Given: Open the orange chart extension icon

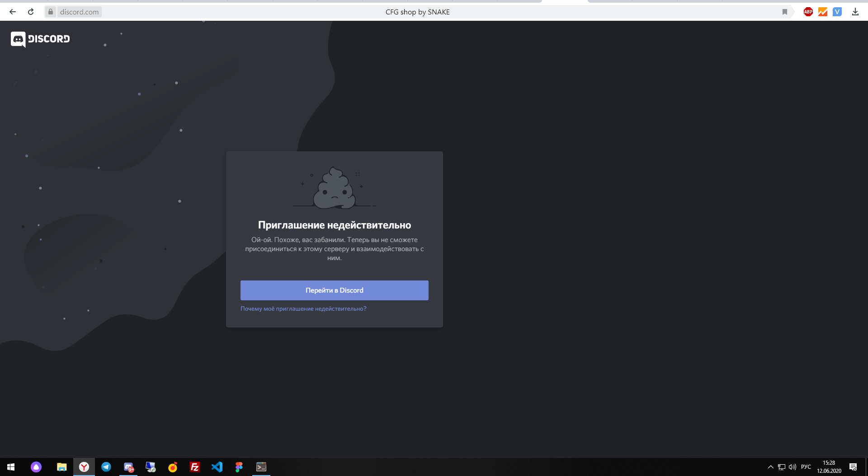Looking at the screenshot, I should coord(823,12).
